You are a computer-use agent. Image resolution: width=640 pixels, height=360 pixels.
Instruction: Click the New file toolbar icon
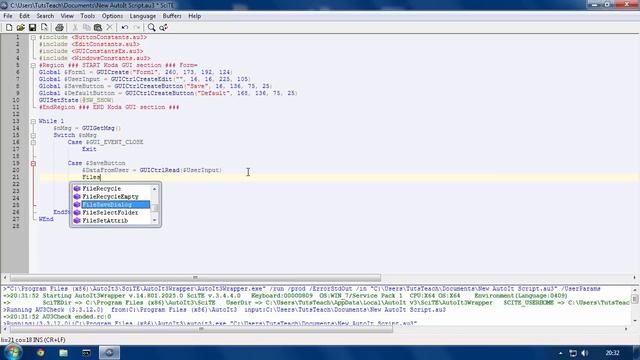tap(9, 27)
